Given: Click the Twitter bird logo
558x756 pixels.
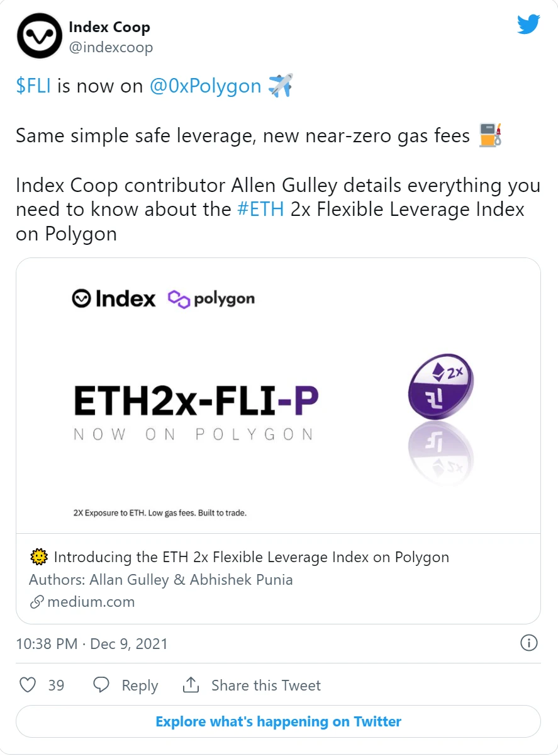Looking at the screenshot, I should [528, 25].
